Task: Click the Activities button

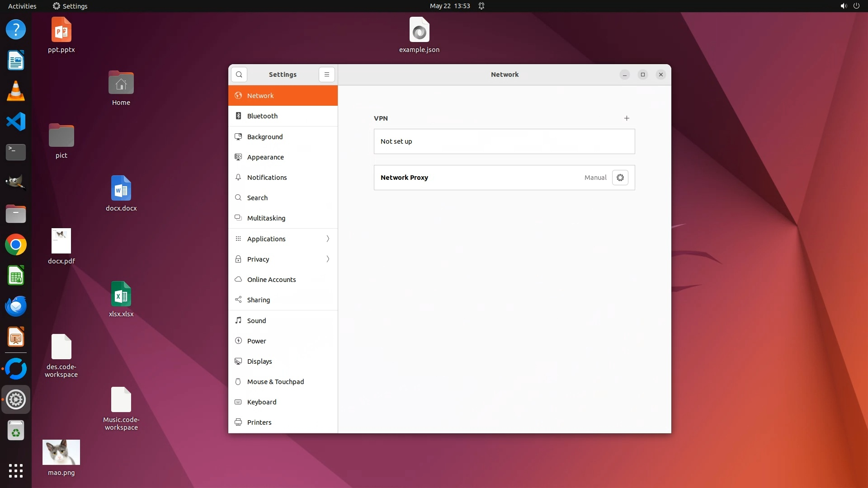Action: pos(22,6)
